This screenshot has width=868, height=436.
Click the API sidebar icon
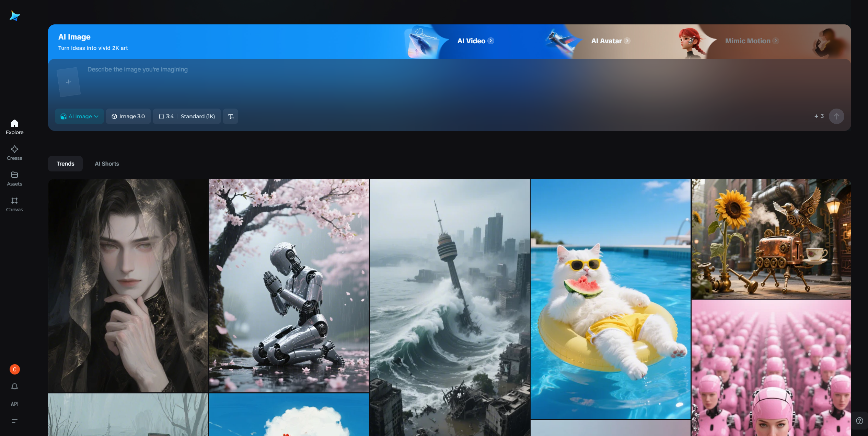coord(14,404)
